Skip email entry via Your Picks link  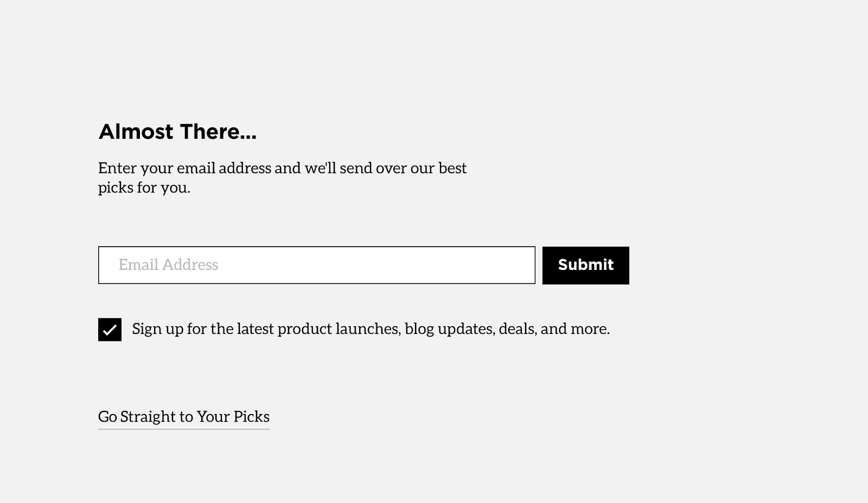pos(183,417)
